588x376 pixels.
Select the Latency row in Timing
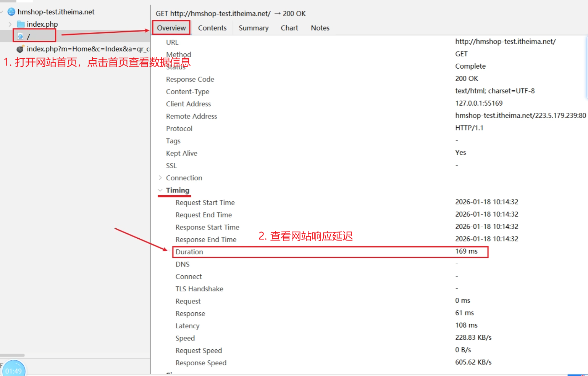click(187, 326)
